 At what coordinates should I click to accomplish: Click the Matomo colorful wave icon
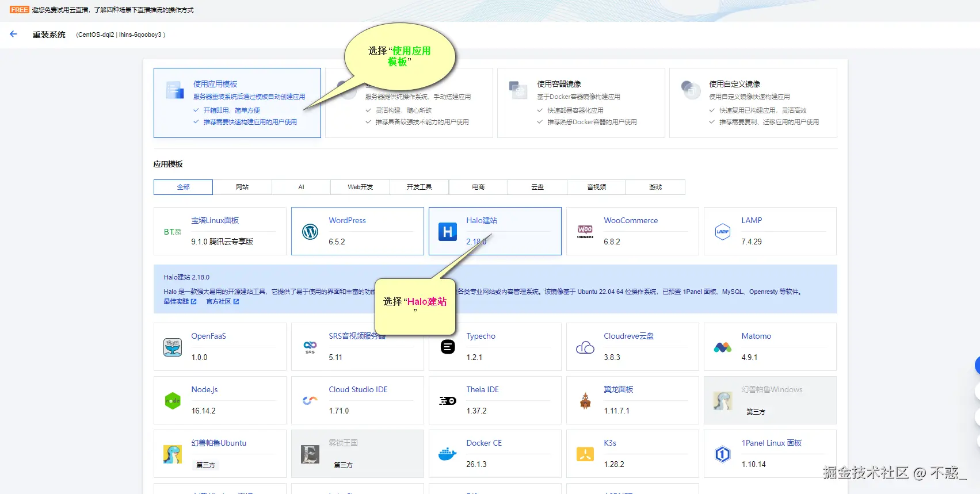pyautogui.click(x=723, y=347)
